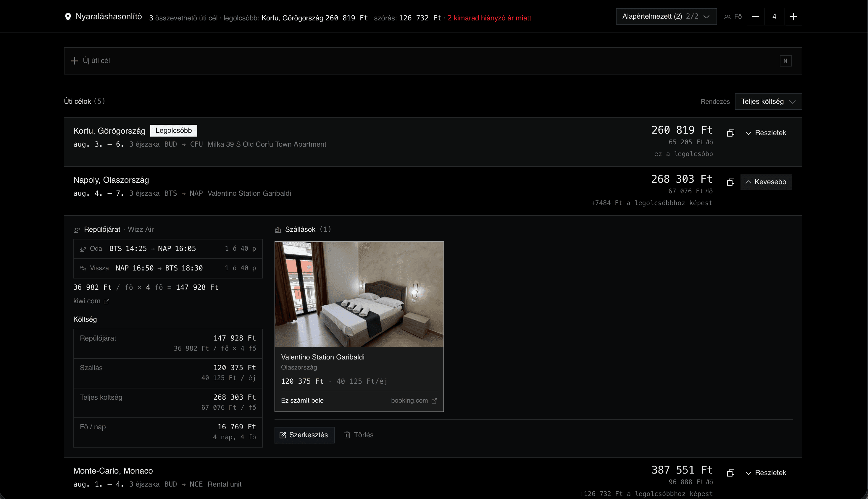The height and width of the screenshot is (499, 868).
Task: Duplicate the Napoly, Olaszország destination
Action: (730, 182)
